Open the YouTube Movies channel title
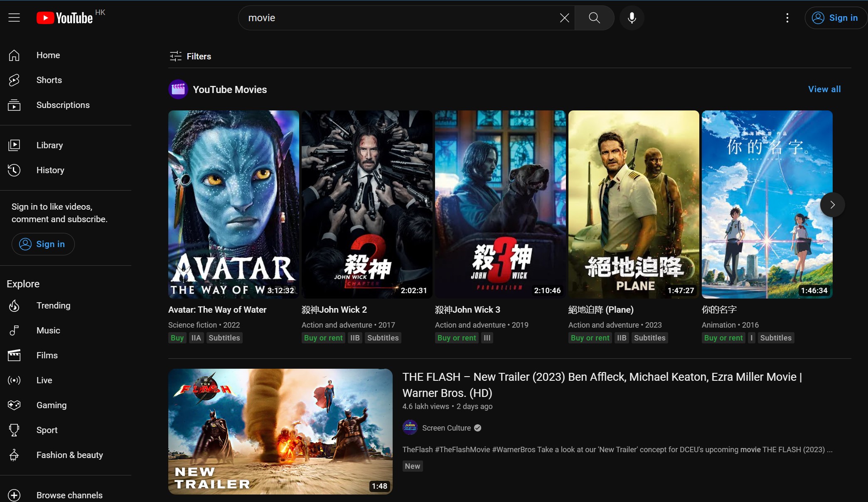Image resolution: width=868 pixels, height=502 pixels. click(x=230, y=90)
